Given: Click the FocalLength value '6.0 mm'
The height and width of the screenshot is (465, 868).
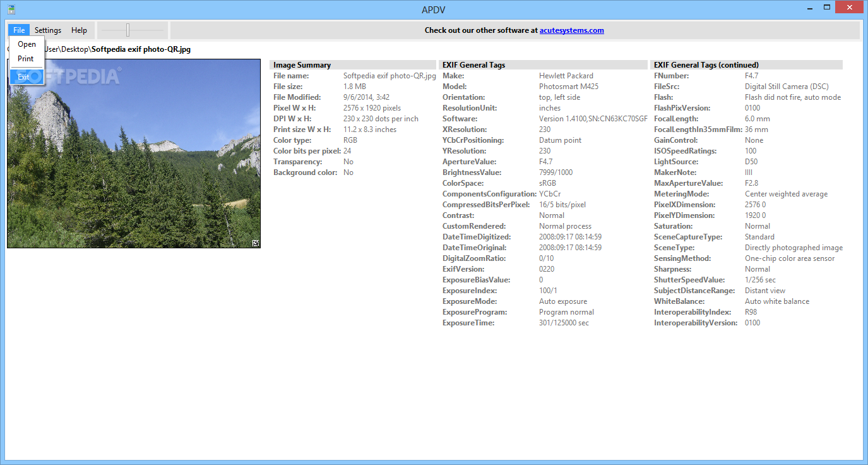Looking at the screenshot, I should pos(758,119).
